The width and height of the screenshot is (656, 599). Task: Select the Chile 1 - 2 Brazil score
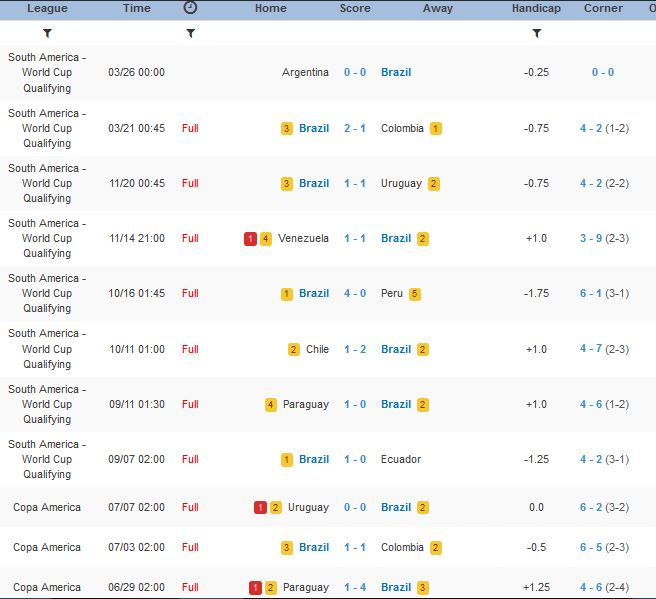pyautogui.click(x=355, y=350)
